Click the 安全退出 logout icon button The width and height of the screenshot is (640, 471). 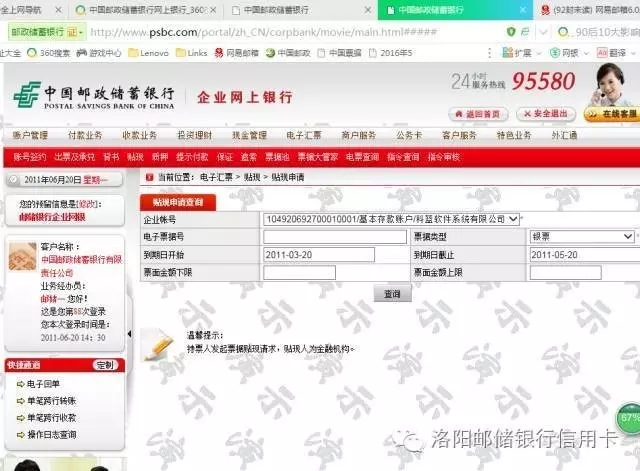(546, 113)
